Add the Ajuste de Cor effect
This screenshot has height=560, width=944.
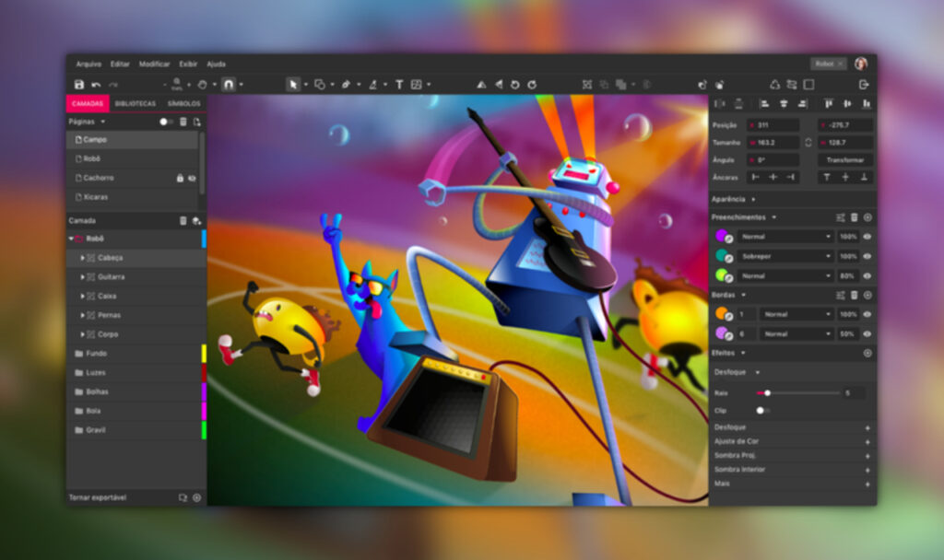click(867, 442)
